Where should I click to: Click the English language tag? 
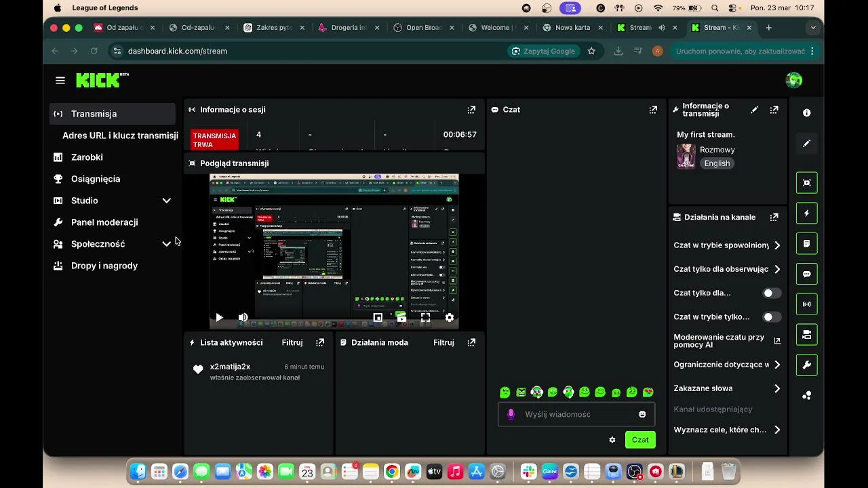point(717,163)
